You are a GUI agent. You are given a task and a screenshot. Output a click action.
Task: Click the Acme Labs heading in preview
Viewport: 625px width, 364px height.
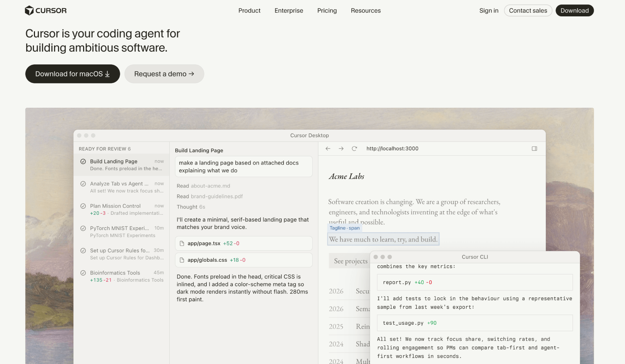point(346,177)
